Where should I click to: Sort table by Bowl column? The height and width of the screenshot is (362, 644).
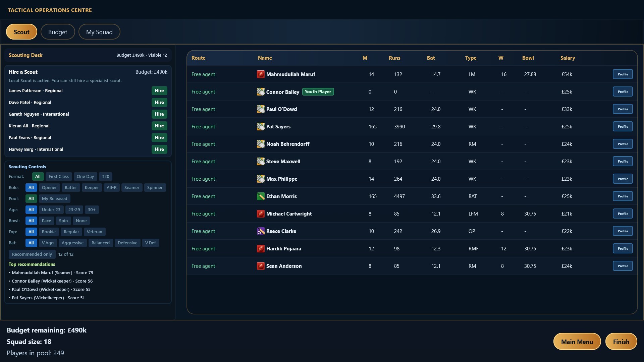point(528,58)
